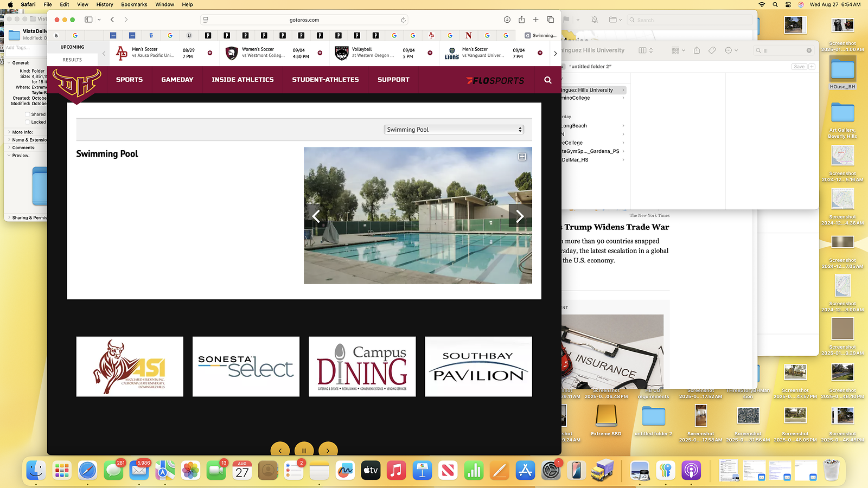Show previous pool photo with left arrow
Viewport: 868px width, 488px height.
click(316, 216)
